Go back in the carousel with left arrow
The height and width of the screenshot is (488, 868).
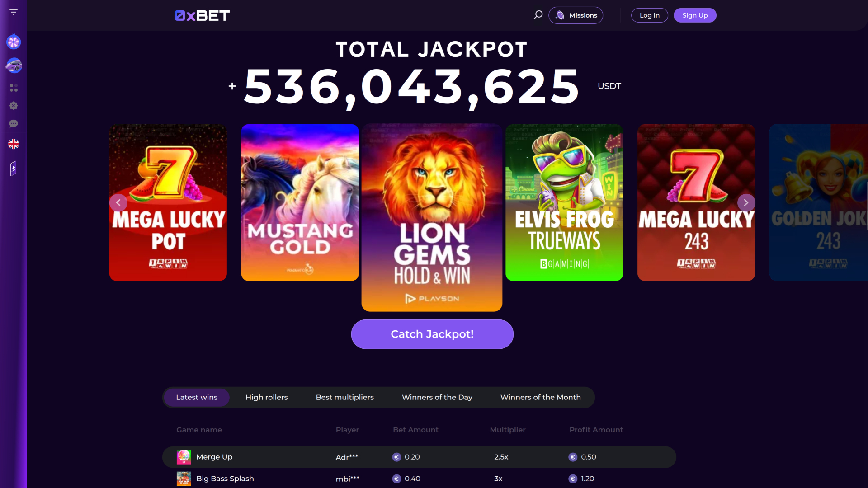(118, 202)
